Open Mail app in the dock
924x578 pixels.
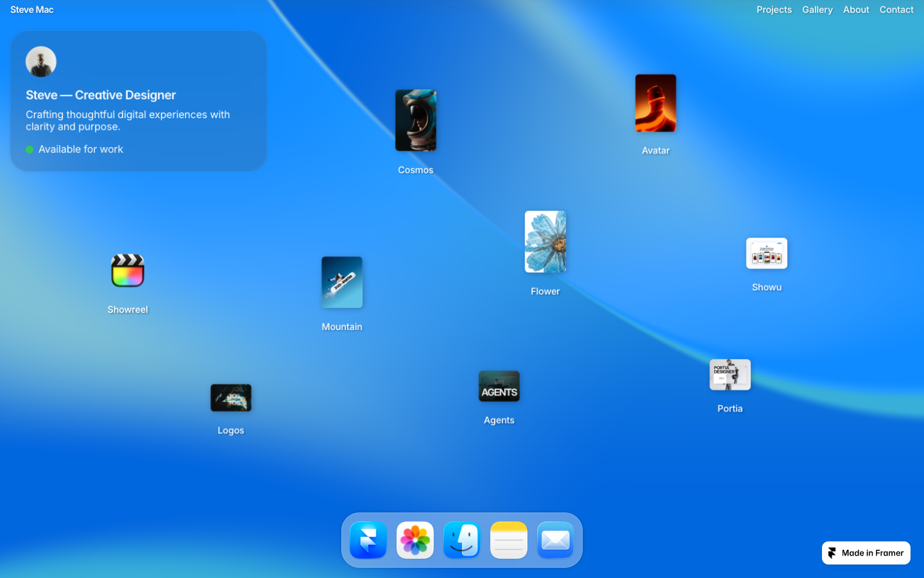pos(556,540)
